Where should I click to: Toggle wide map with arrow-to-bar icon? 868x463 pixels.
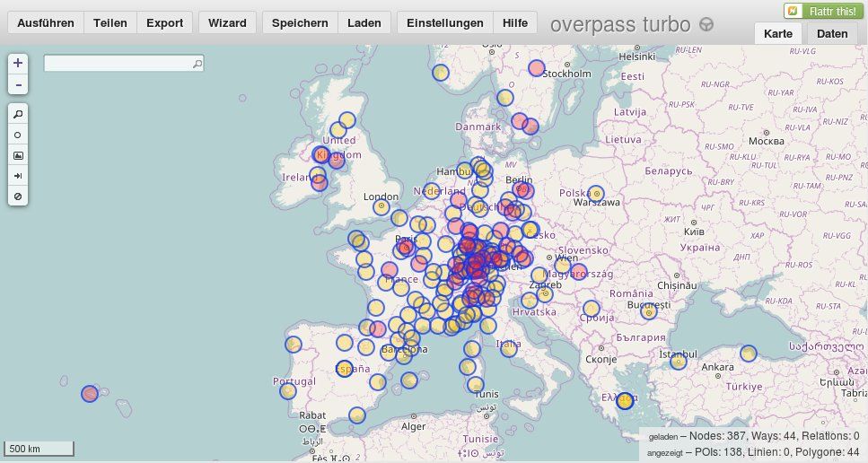pyautogui.click(x=18, y=176)
